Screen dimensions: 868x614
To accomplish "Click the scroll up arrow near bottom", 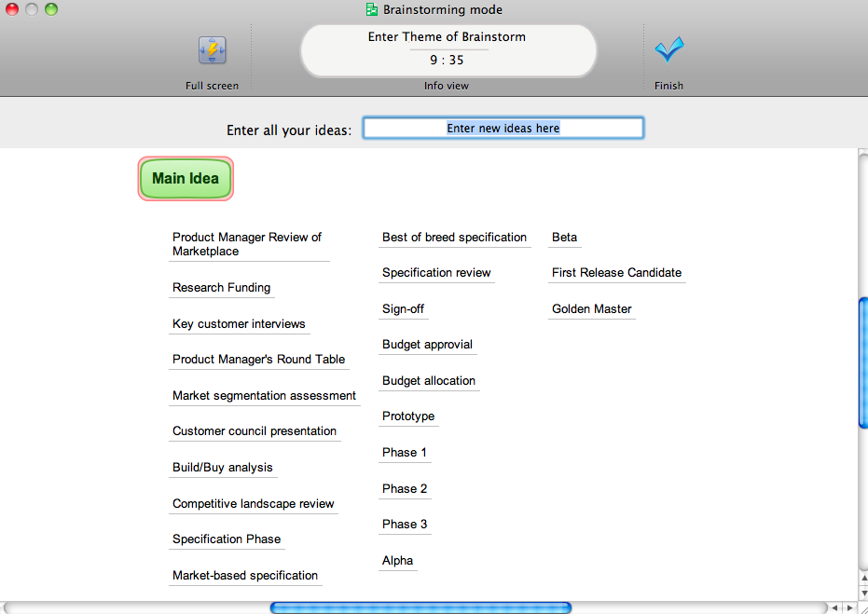I will tap(863, 578).
